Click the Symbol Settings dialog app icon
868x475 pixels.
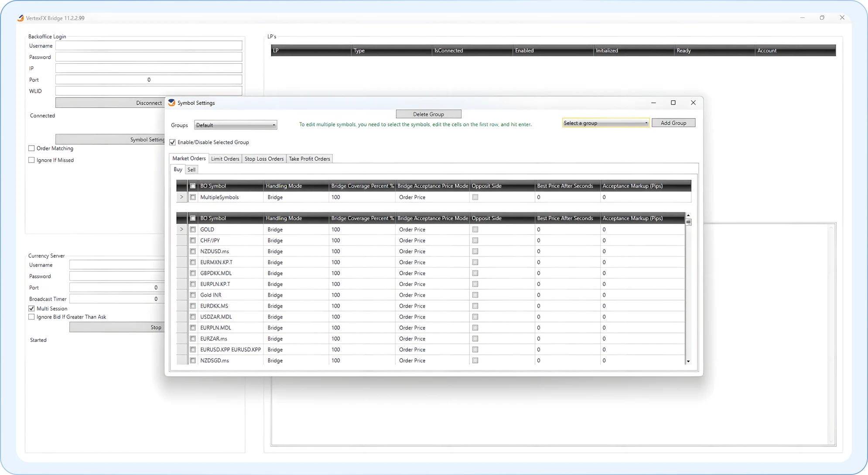tap(171, 103)
